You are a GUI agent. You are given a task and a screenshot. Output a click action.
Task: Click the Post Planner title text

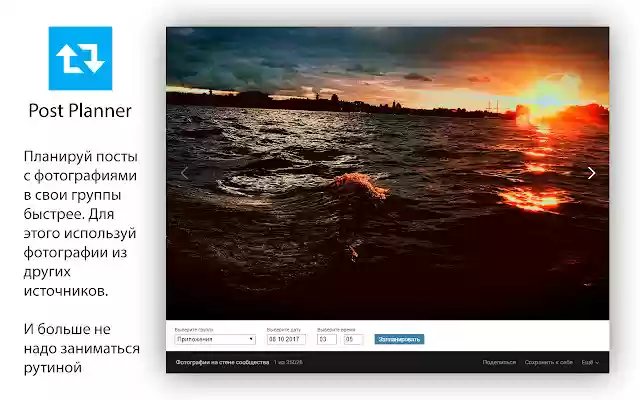point(80,111)
